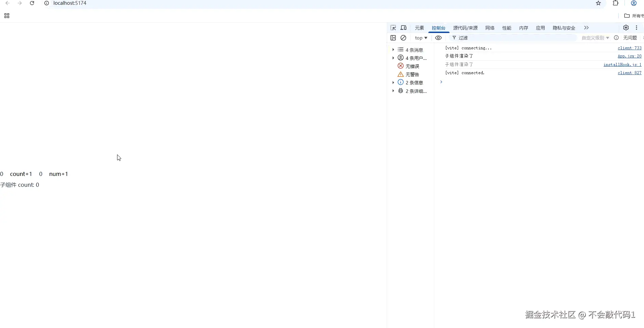Click the 无问题 issues label
This screenshot has height=328, width=644.
pyautogui.click(x=630, y=38)
